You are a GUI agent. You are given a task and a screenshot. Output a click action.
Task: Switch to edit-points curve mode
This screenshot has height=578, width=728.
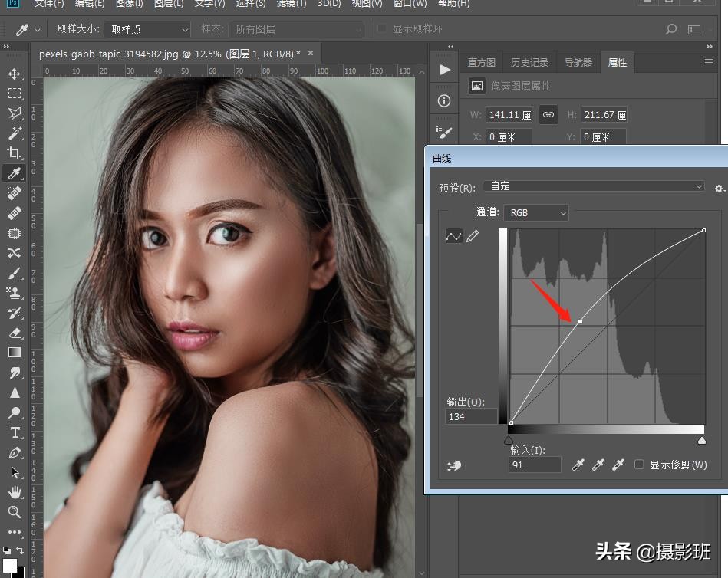click(x=453, y=236)
